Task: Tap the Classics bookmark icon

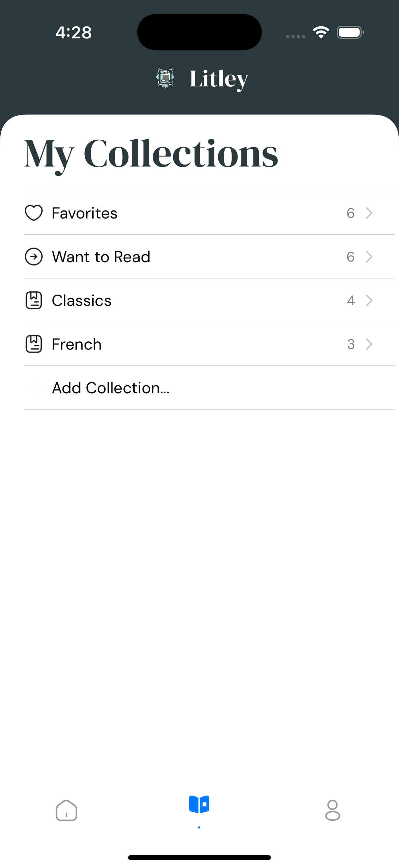Action: point(34,300)
